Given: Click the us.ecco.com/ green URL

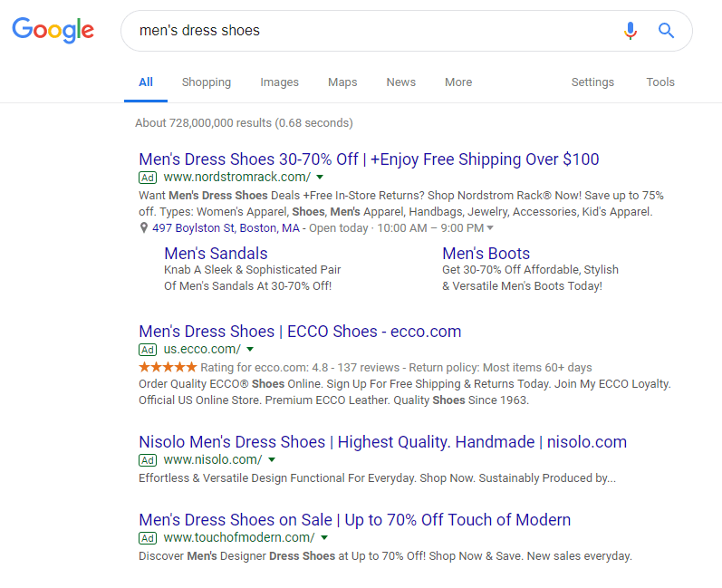Looking at the screenshot, I should coord(202,350).
